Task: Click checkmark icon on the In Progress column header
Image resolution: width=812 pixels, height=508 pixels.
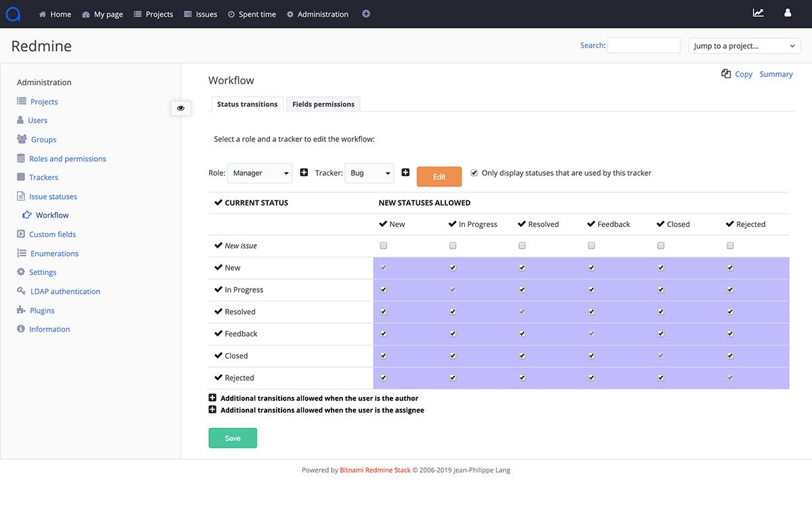Action: pos(452,224)
